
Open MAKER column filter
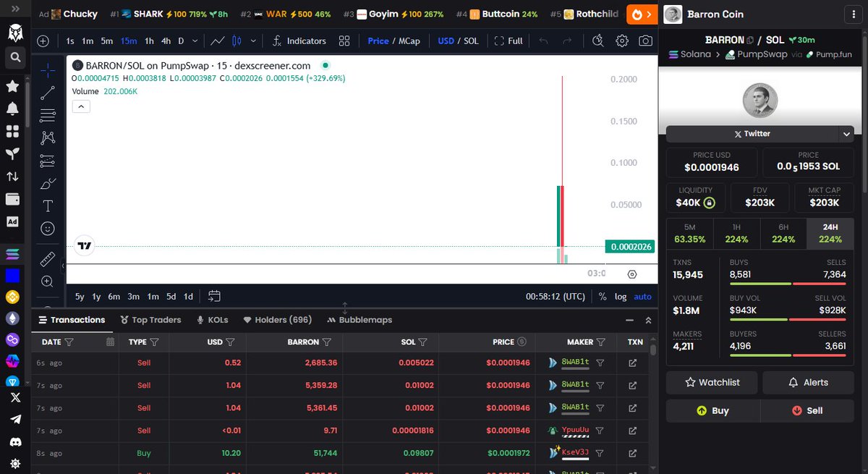click(600, 342)
